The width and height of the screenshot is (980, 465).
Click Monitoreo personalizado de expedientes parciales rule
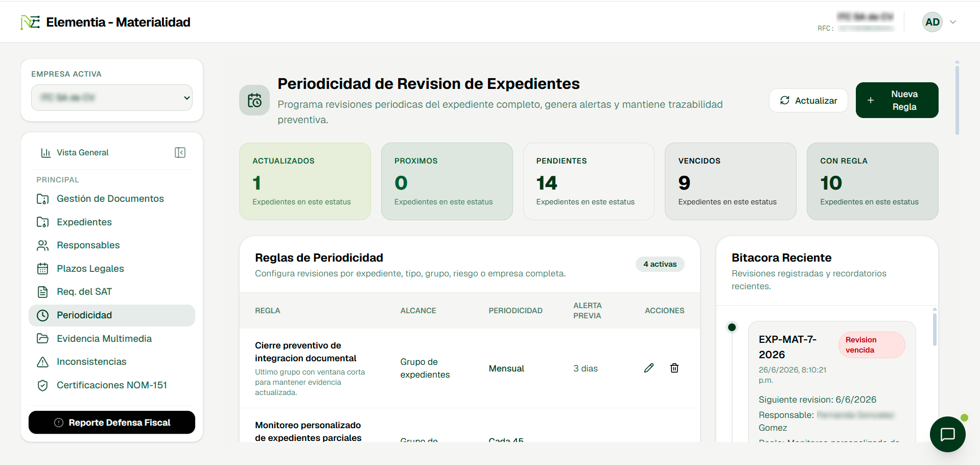coord(308,432)
